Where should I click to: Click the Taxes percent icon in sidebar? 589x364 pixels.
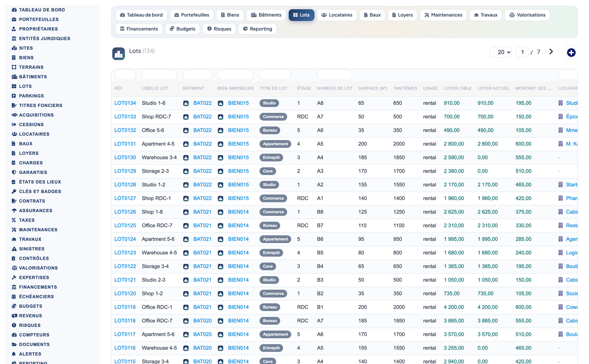pyautogui.click(x=14, y=220)
